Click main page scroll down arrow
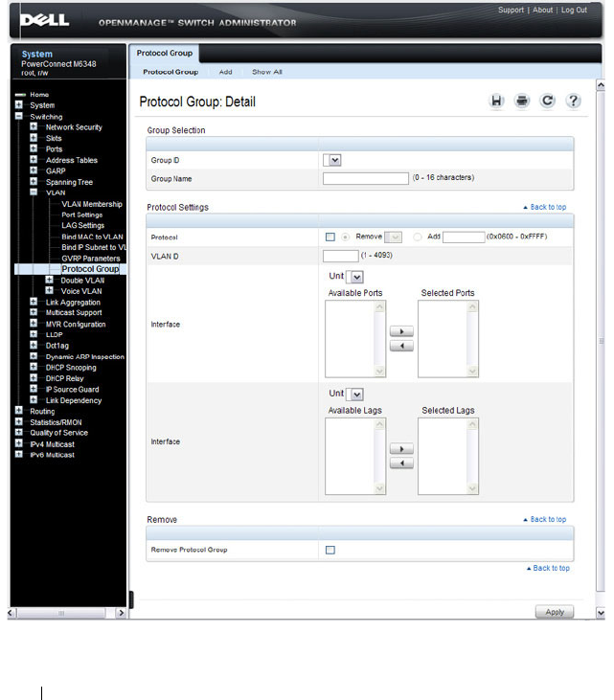 [x=601, y=613]
